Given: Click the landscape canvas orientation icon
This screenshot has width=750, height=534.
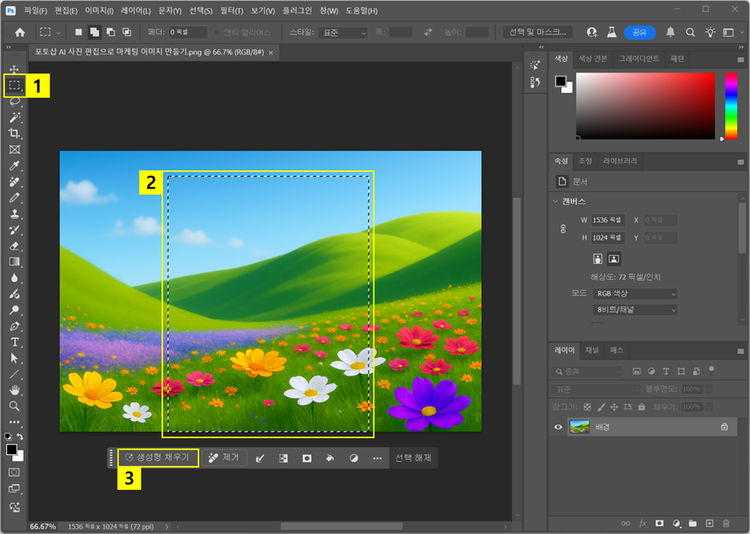Looking at the screenshot, I should pyautogui.click(x=614, y=258).
